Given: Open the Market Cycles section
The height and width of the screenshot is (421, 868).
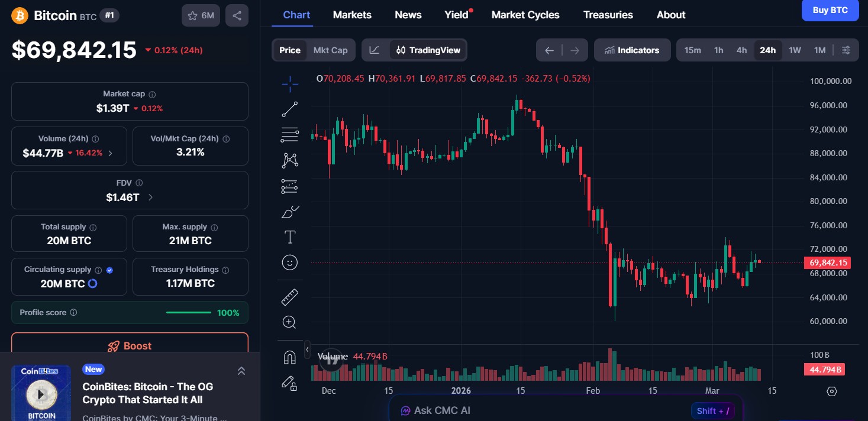Looking at the screenshot, I should click(525, 15).
